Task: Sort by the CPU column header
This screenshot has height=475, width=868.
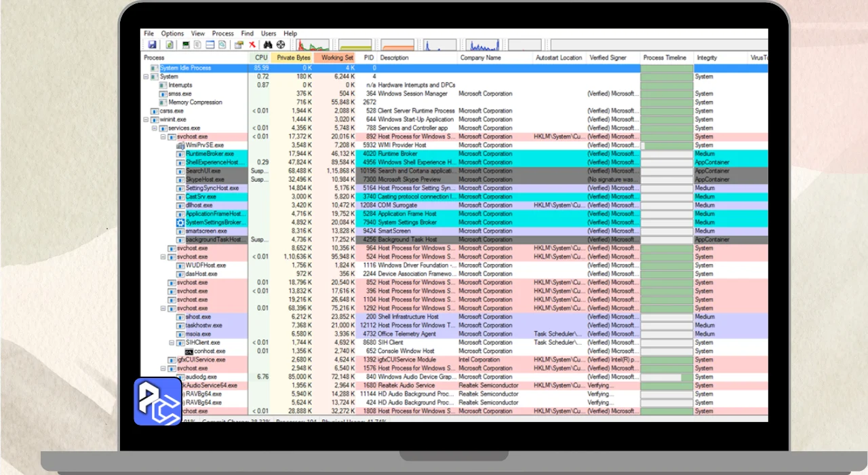Action: click(x=261, y=58)
